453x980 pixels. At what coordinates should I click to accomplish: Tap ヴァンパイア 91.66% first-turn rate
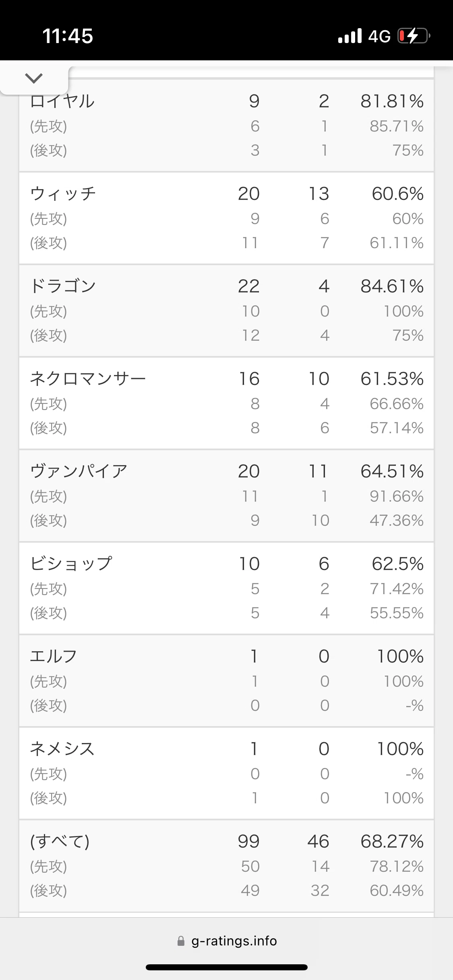click(397, 496)
